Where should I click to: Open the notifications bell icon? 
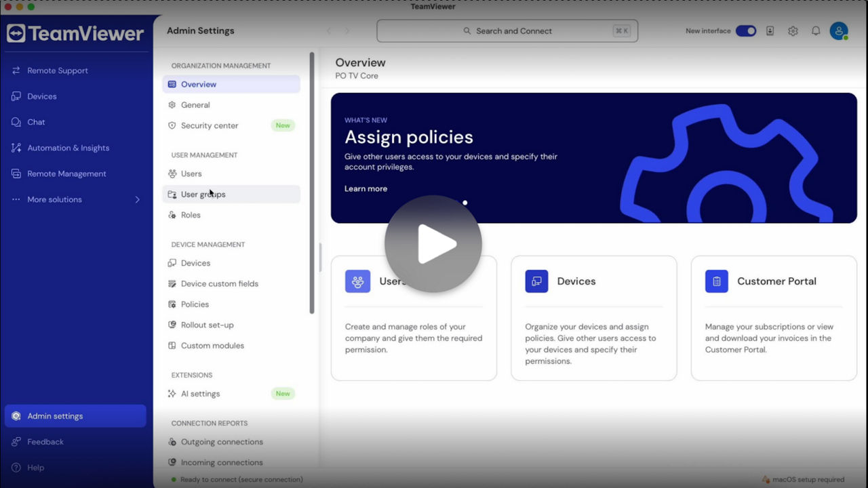[x=816, y=31]
